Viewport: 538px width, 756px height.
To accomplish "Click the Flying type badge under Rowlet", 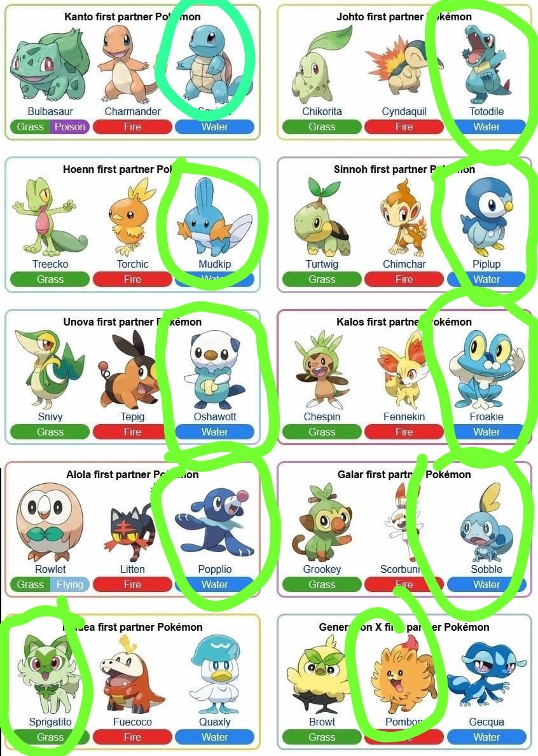I will tap(70, 584).
